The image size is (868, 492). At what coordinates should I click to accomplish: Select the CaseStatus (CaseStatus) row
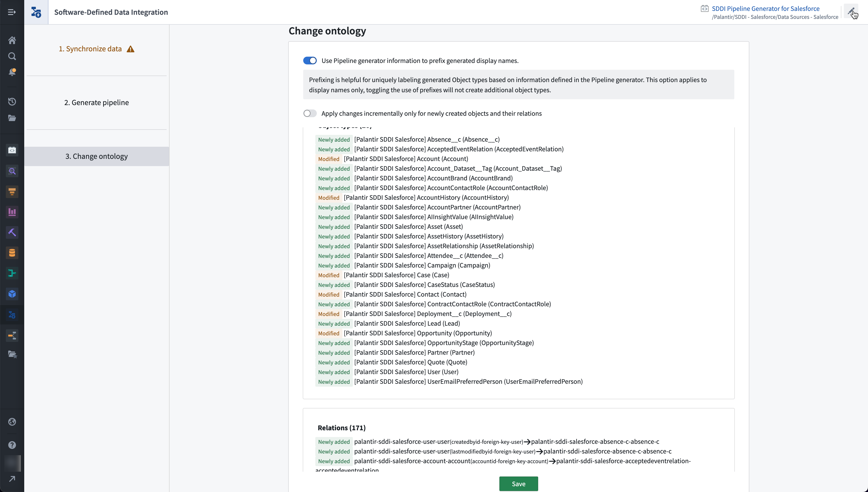click(405, 285)
